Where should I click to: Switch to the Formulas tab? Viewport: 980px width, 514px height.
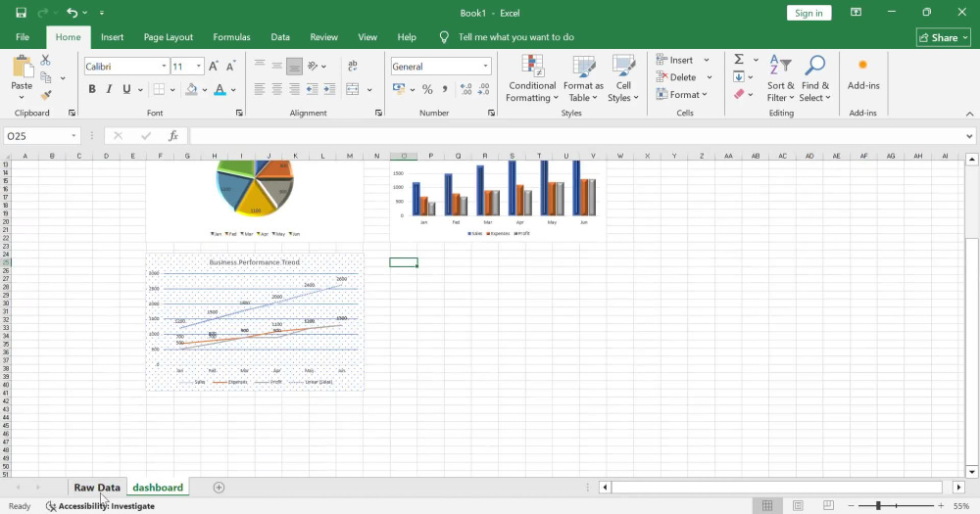[231, 37]
